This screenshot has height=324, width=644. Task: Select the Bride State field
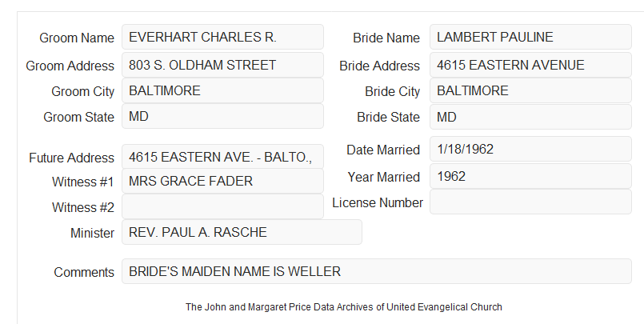coord(530,117)
